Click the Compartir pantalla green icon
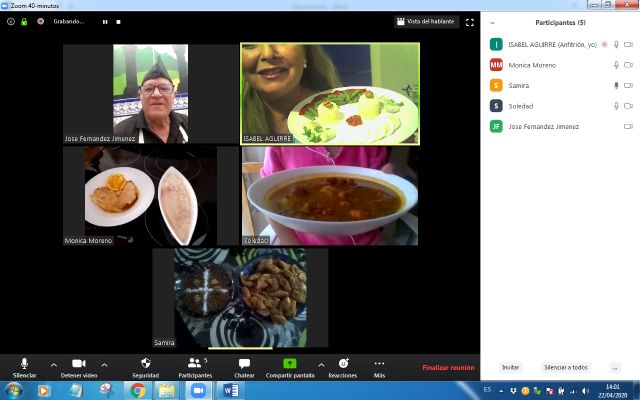The image size is (640, 400). 290,364
